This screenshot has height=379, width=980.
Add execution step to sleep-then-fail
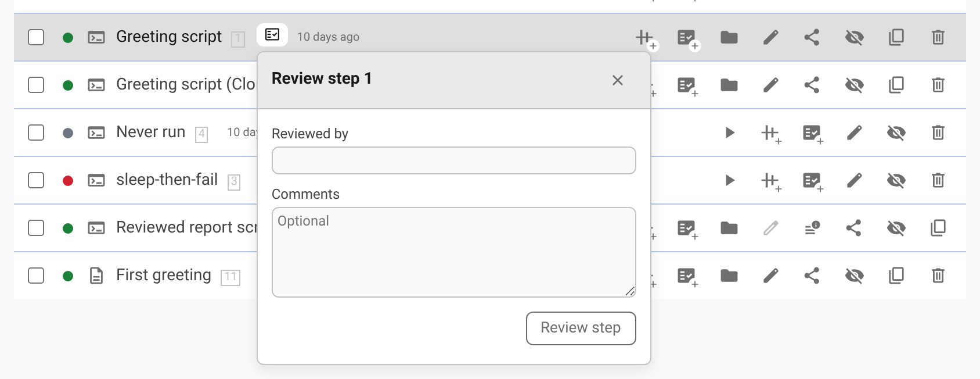[x=772, y=181]
